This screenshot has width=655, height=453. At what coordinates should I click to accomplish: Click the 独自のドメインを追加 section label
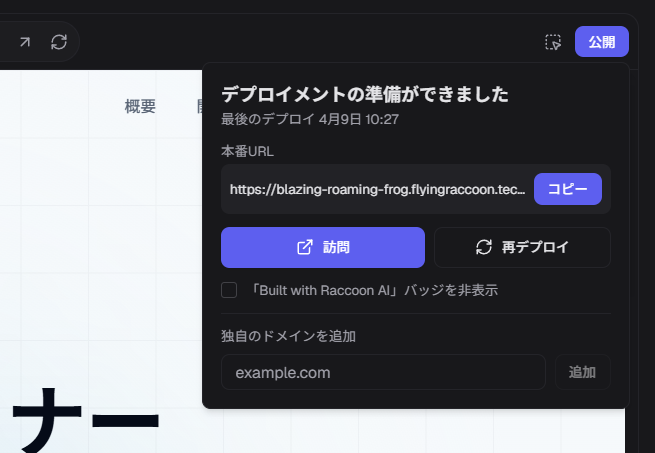pos(288,336)
